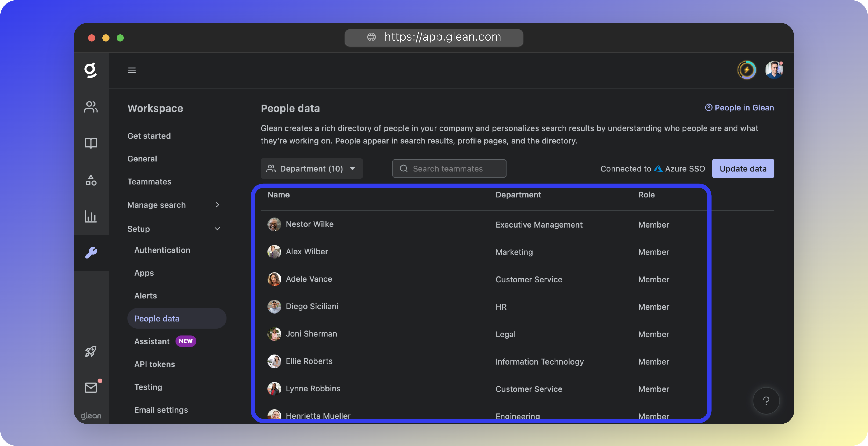Click the rocket icon in lower sidebar
The image size is (868, 446).
coord(91,352)
